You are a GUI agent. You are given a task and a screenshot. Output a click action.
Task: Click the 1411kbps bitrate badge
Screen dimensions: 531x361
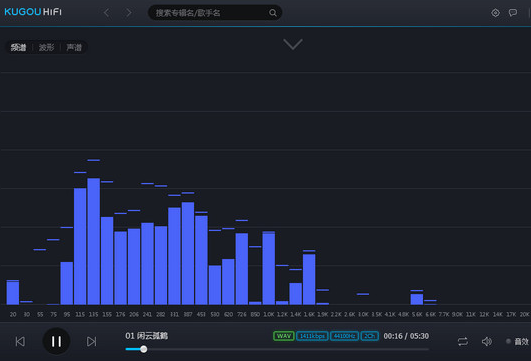click(x=312, y=336)
